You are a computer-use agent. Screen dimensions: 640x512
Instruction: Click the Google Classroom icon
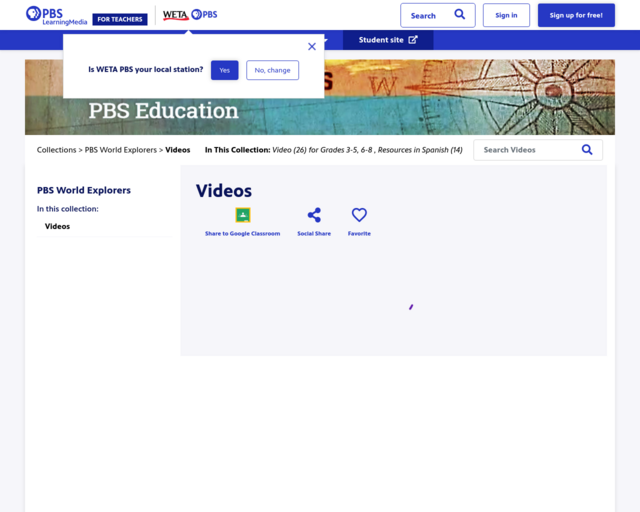(x=242, y=215)
